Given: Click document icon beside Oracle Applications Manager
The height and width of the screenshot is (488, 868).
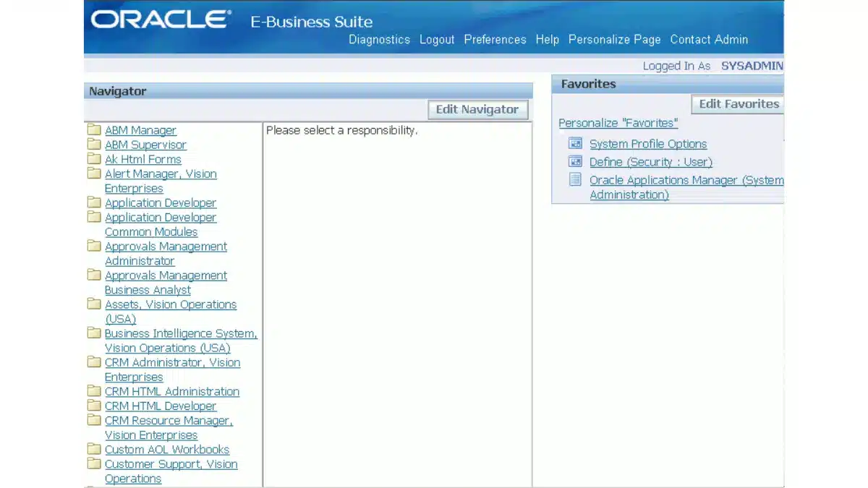Looking at the screenshot, I should tap(575, 179).
